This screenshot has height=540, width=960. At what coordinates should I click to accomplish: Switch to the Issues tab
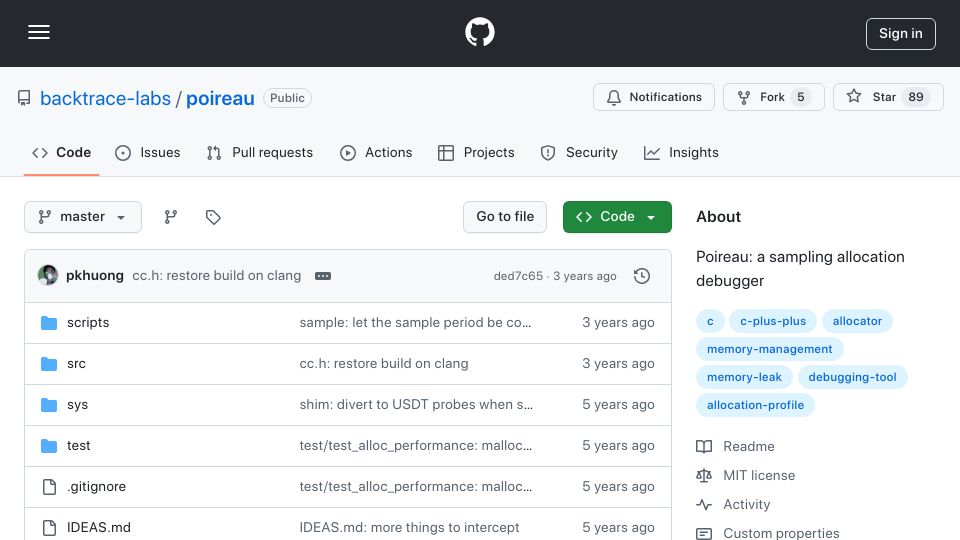(148, 152)
